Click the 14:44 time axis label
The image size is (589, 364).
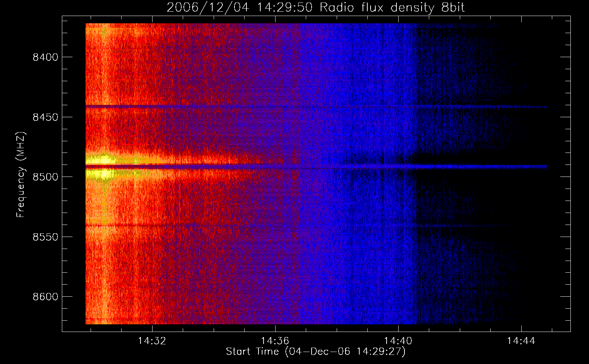[x=521, y=341]
